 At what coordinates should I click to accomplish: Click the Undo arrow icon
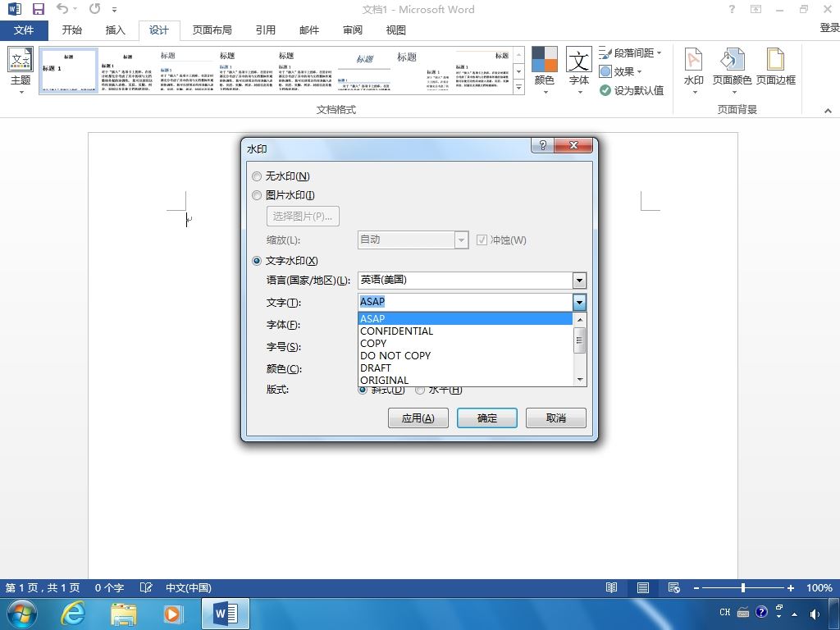coord(62,8)
